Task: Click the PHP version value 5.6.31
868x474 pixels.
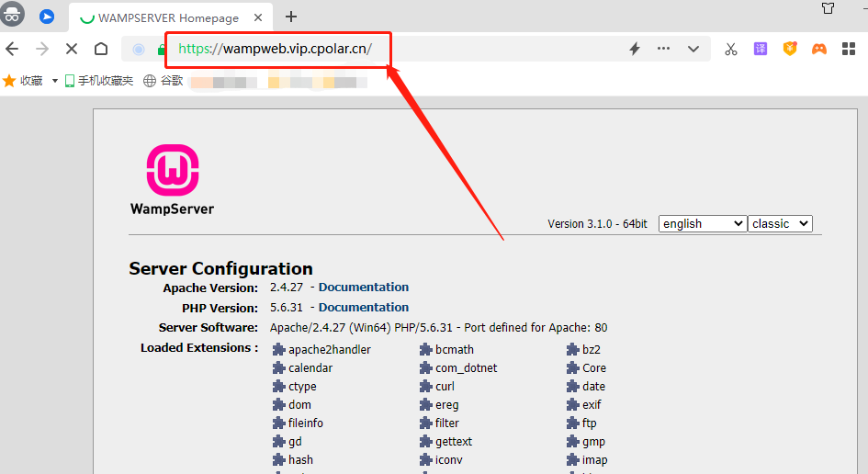Action: point(287,308)
